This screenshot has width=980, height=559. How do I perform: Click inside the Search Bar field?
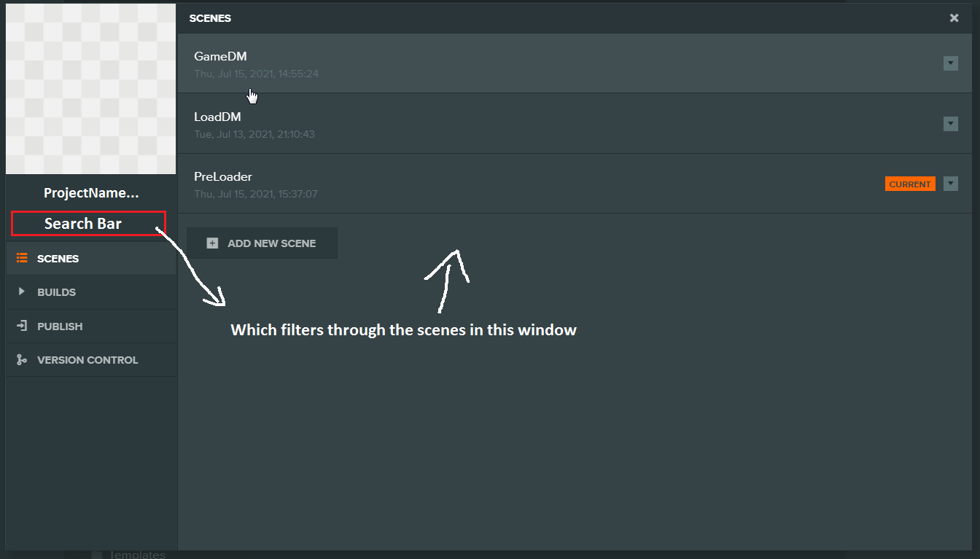coord(87,224)
